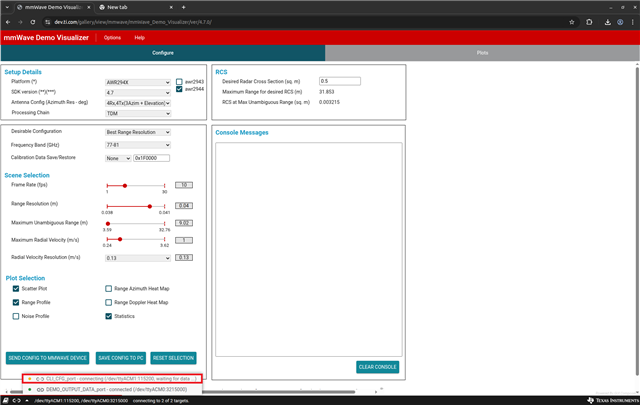This screenshot has height=405, width=640.
Task: Uncheck the Scatter Plot checkbox
Action: [x=16, y=289]
